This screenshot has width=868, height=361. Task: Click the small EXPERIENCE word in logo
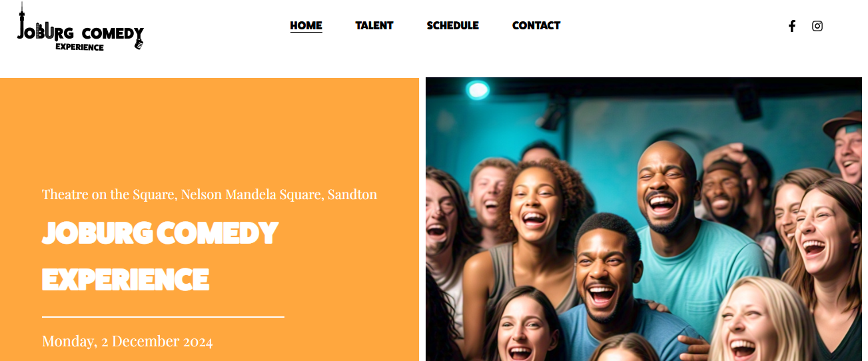click(80, 47)
